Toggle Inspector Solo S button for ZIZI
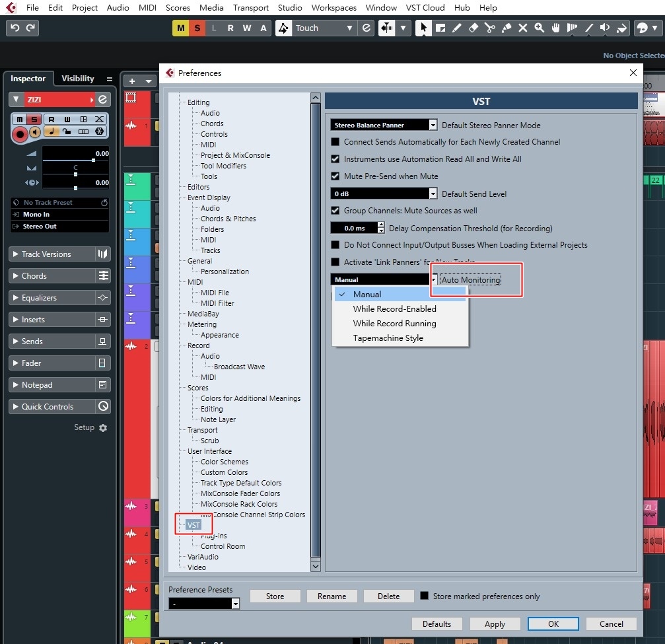 [x=35, y=119]
